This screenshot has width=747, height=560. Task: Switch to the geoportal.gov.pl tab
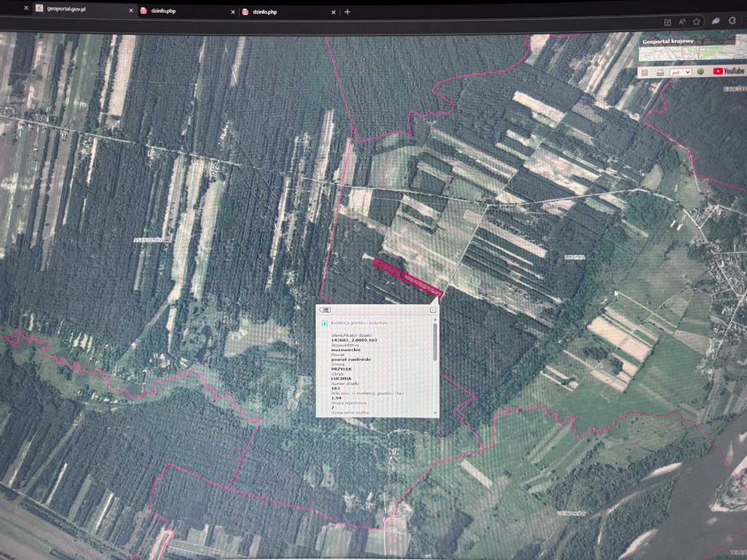pyautogui.click(x=79, y=9)
